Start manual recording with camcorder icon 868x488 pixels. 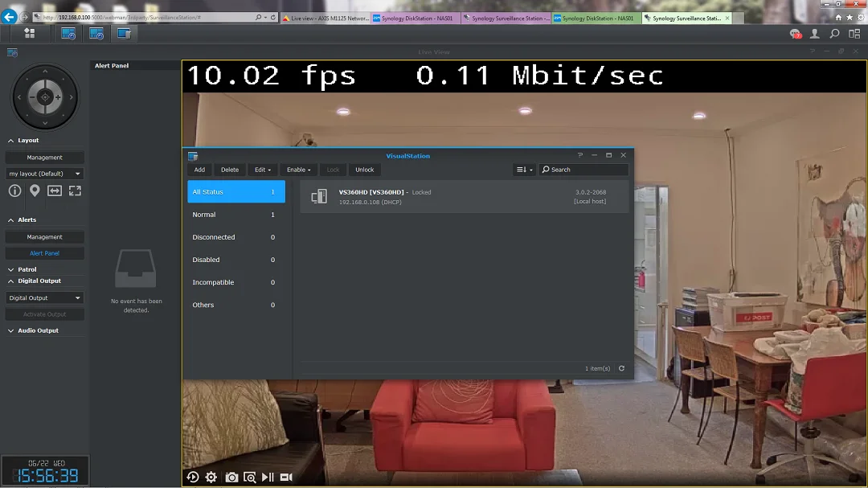click(x=286, y=478)
